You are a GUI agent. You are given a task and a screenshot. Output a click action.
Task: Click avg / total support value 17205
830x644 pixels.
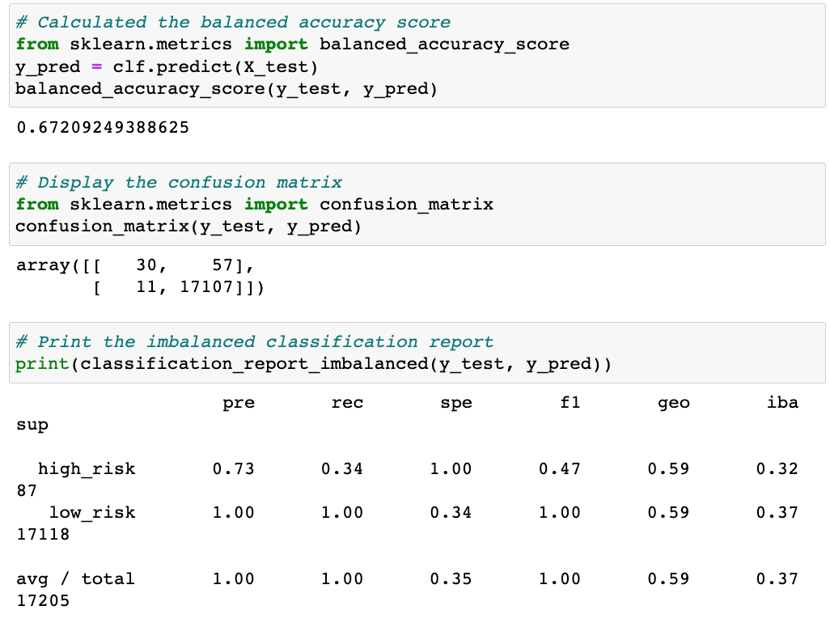tap(43, 600)
